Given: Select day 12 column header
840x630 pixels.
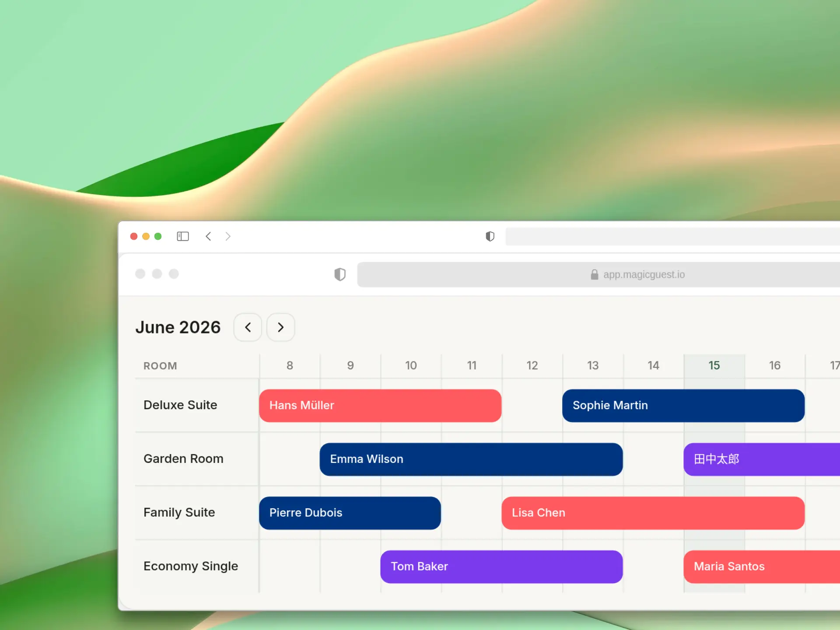Looking at the screenshot, I should point(532,365).
